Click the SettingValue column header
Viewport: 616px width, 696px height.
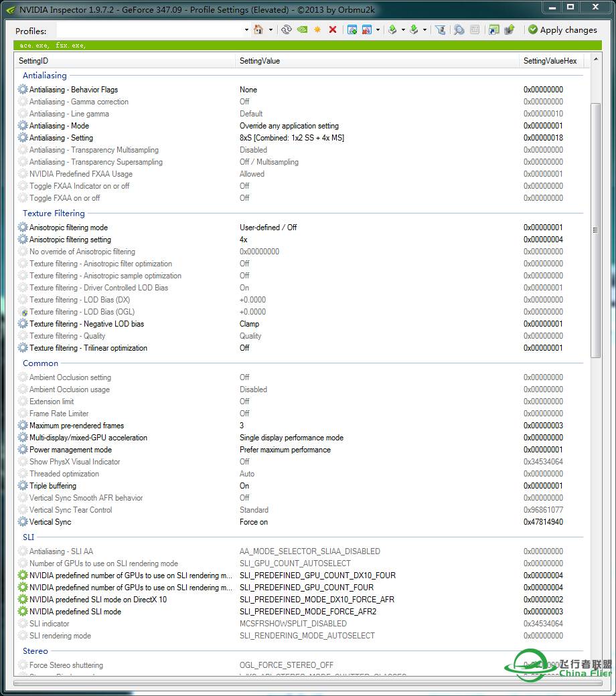pyautogui.click(x=376, y=61)
